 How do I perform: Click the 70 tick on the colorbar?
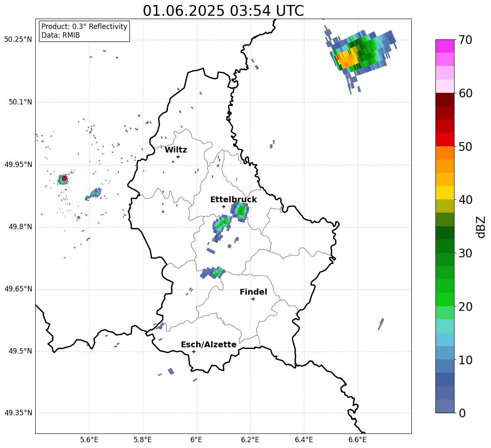[x=465, y=40]
